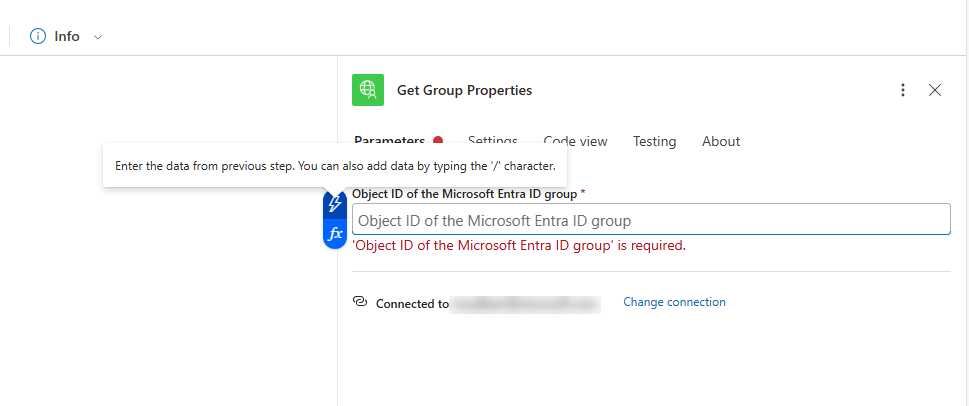
Task: Click the lightning bolt dynamic content icon
Action: pyautogui.click(x=336, y=204)
